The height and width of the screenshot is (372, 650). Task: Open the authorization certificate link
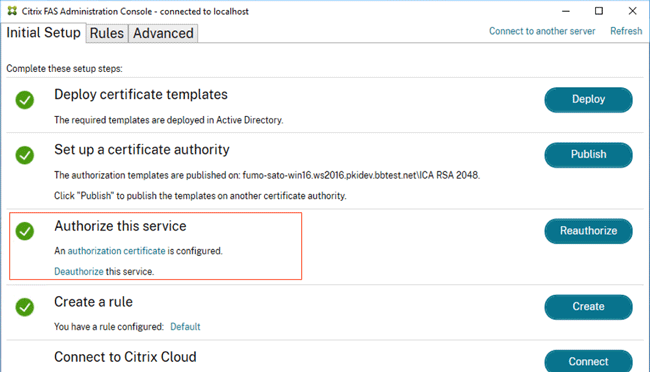pyautogui.click(x=116, y=251)
